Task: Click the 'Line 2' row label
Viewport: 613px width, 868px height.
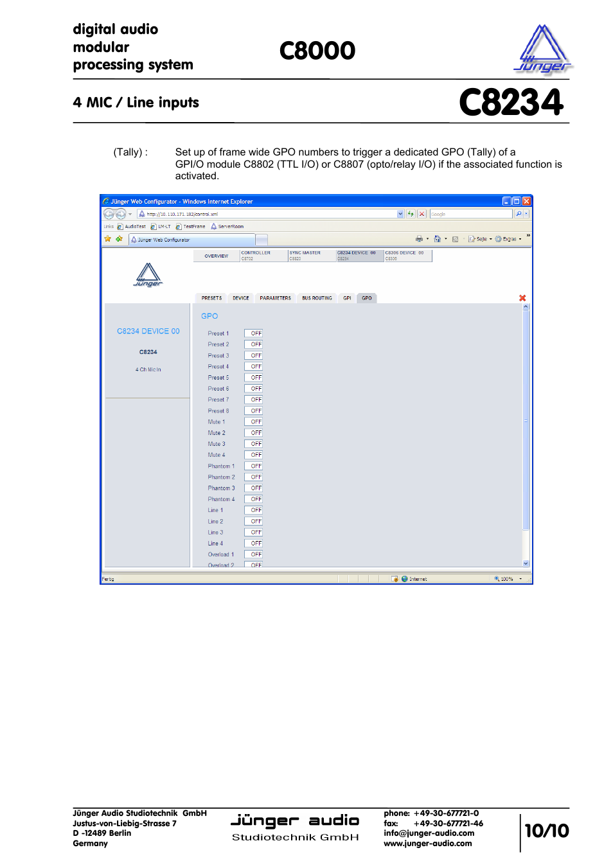Action: click(215, 522)
